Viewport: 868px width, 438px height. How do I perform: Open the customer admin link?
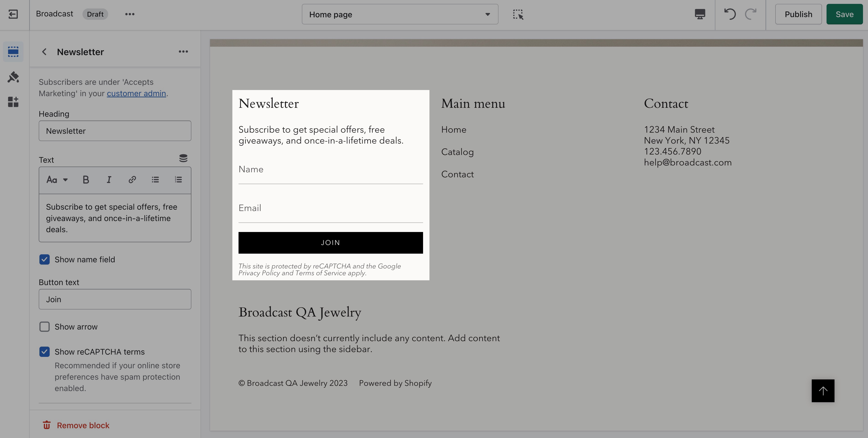[x=136, y=93]
